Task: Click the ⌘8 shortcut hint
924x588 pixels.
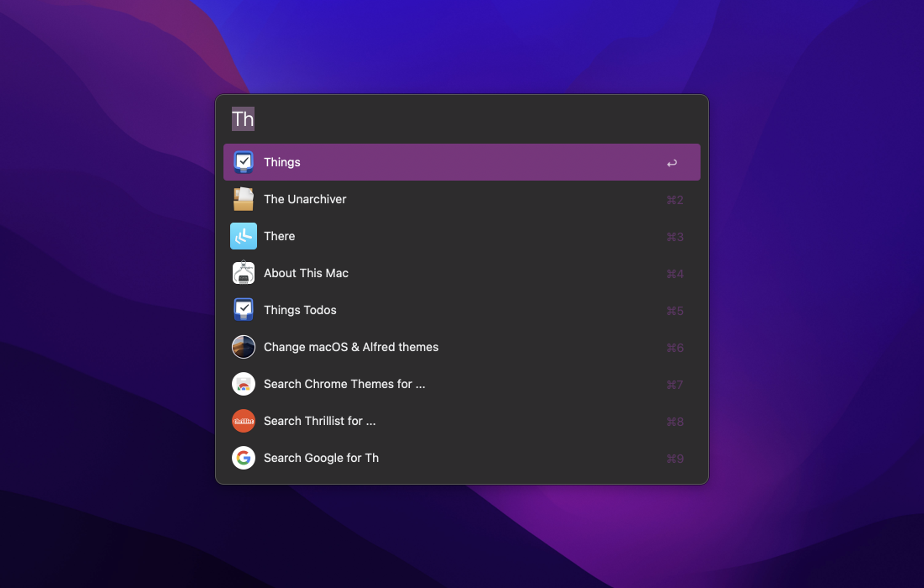Action: 675,422
